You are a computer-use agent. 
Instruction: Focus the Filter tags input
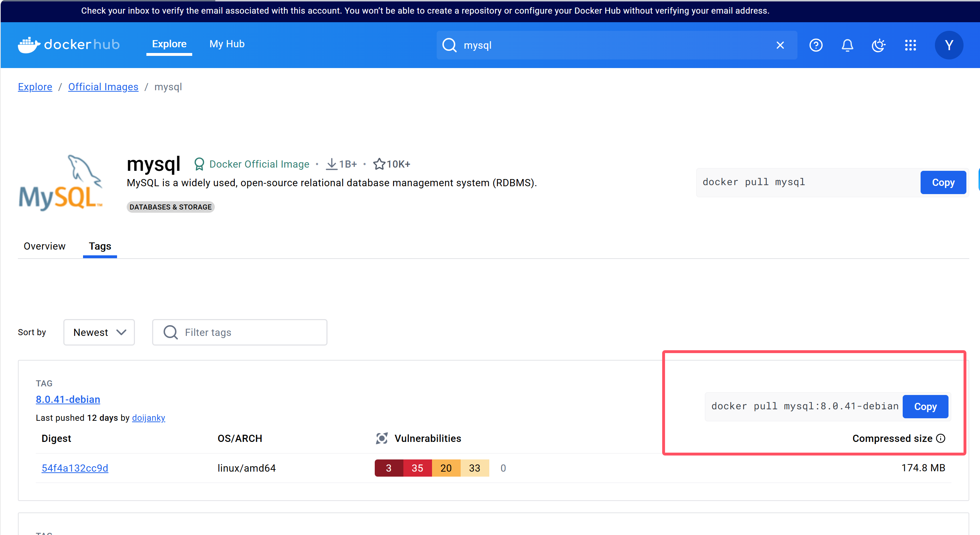tap(251, 332)
